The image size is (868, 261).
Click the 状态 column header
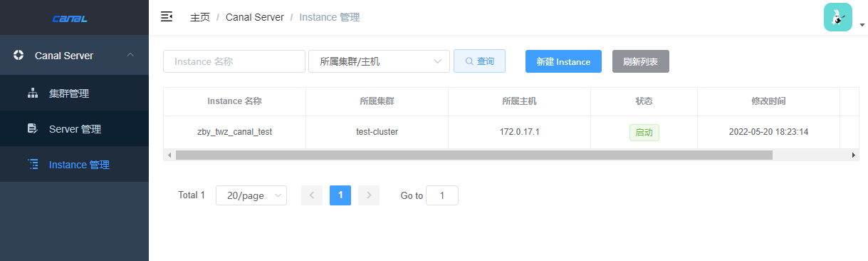coord(644,101)
